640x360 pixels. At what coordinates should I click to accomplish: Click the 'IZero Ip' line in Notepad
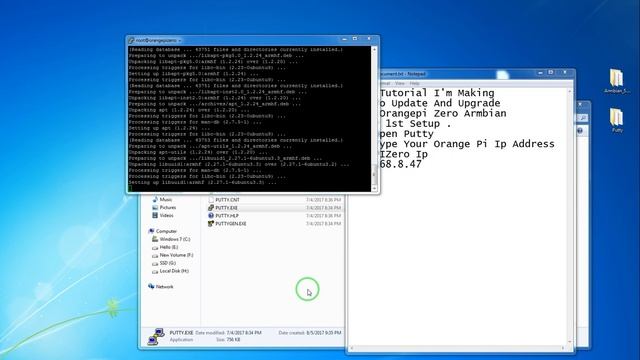[404, 154]
